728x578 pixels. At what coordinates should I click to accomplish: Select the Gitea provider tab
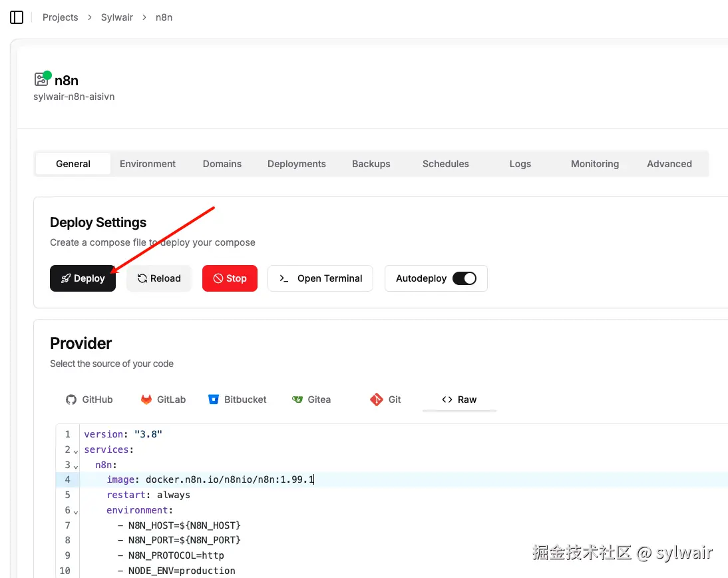point(311,400)
